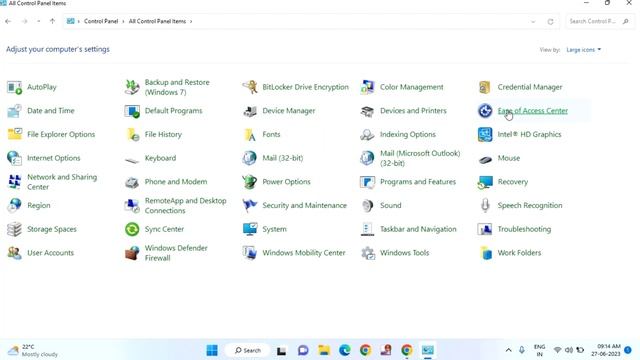The image size is (640, 360).
Task: Click the Security and Maintenance link
Action: click(x=304, y=205)
